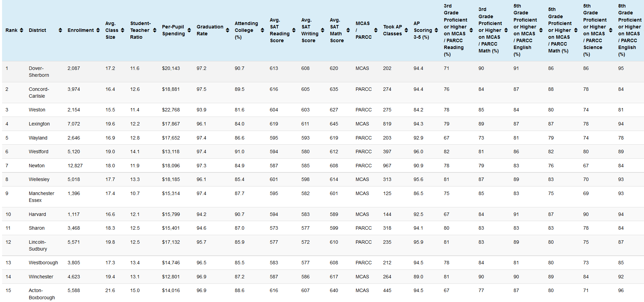This screenshot has height=302, width=644.
Task: Click Lexington enrollment value 7,072
Action: [74, 124]
